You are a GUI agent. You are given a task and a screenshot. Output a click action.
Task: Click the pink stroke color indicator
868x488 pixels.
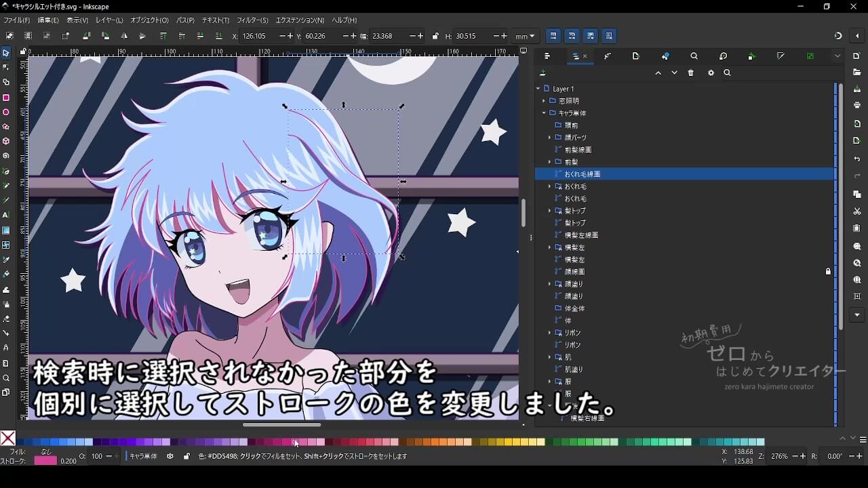(x=45, y=461)
